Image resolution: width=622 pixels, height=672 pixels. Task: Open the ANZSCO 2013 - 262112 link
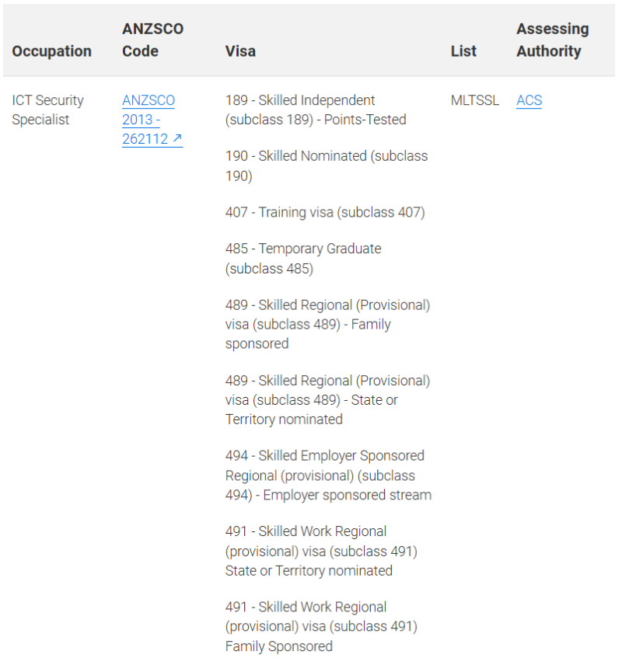[x=152, y=120]
